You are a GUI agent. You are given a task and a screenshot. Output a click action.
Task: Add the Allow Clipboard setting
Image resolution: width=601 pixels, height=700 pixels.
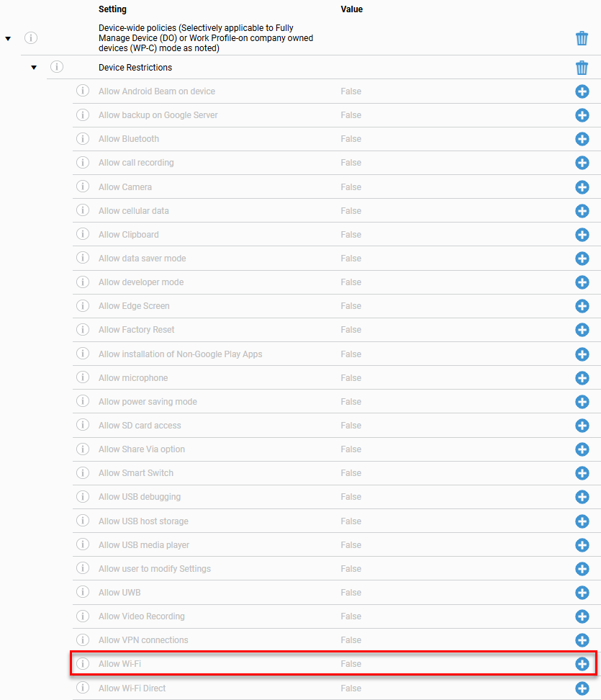point(582,234)
